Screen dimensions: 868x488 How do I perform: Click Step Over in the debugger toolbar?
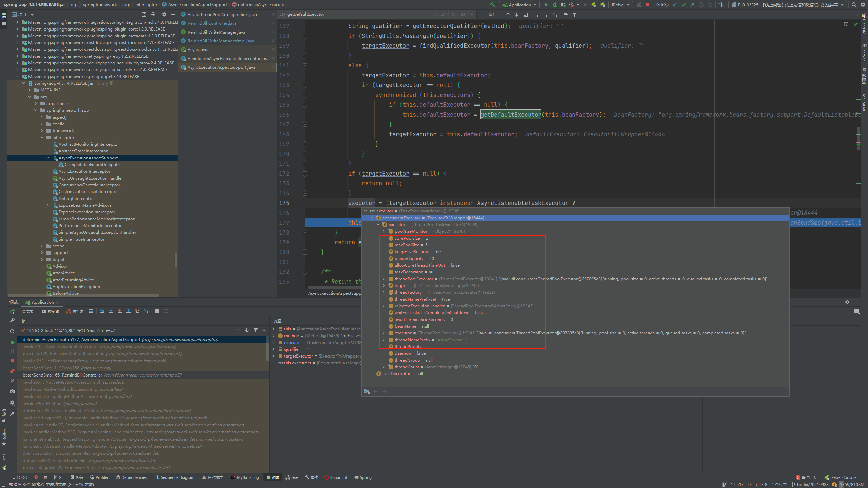pos(102,311)
